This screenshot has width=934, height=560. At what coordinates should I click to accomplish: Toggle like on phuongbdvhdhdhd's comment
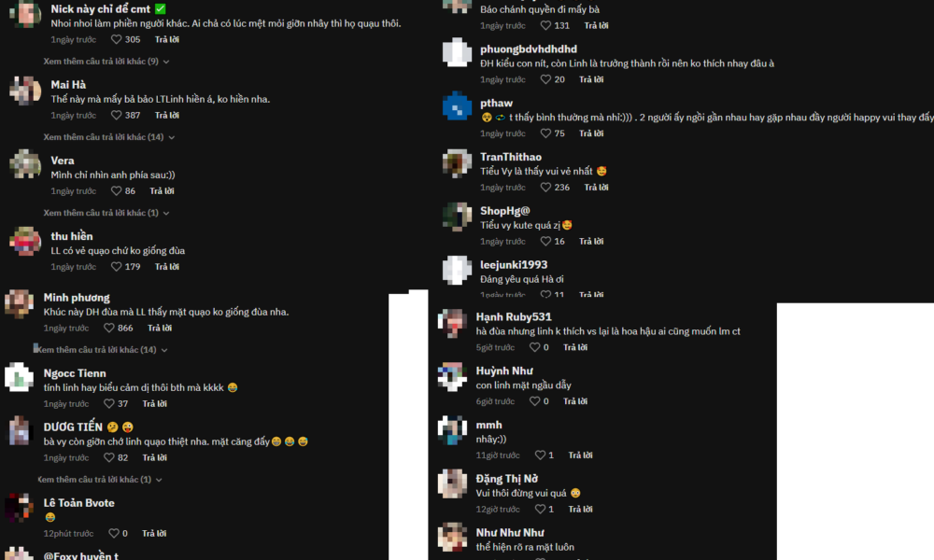545,79
